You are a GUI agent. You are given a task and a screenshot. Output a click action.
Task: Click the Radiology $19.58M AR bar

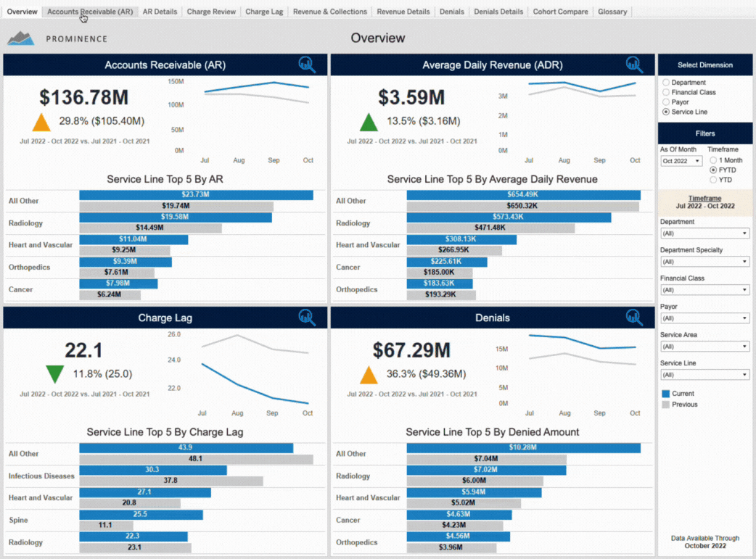coord(175,217)
